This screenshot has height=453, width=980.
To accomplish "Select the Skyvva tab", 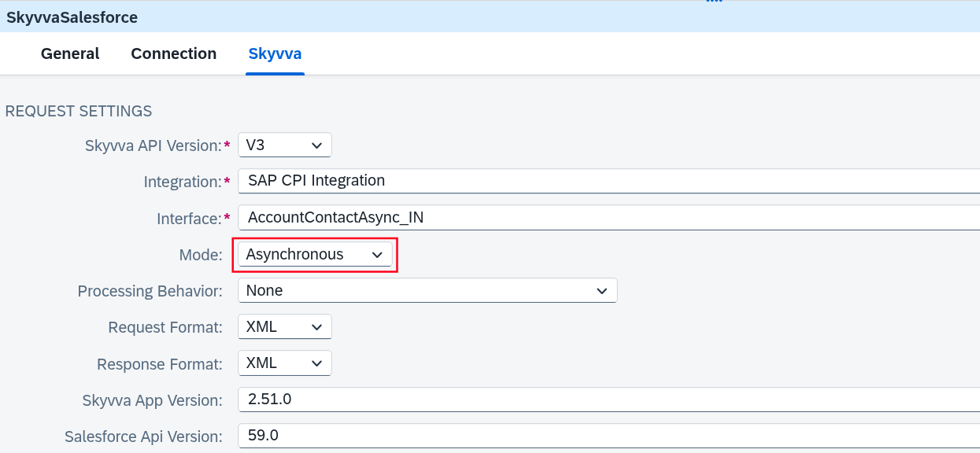I will tap(275, 53).
